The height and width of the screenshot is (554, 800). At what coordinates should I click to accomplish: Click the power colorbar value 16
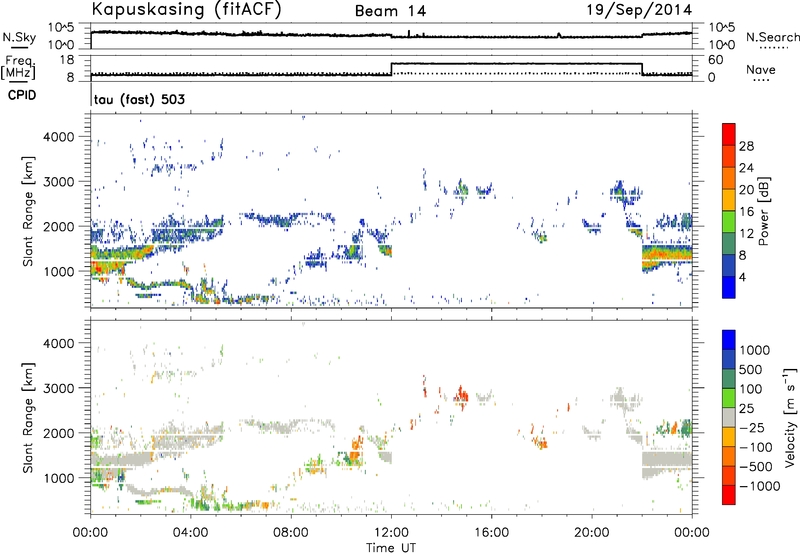tap(746, 212)
